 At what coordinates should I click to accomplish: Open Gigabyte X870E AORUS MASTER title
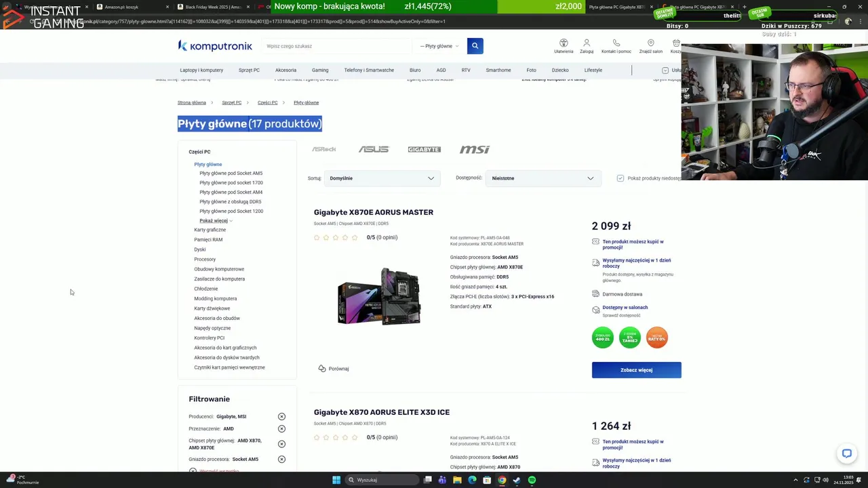373,212
